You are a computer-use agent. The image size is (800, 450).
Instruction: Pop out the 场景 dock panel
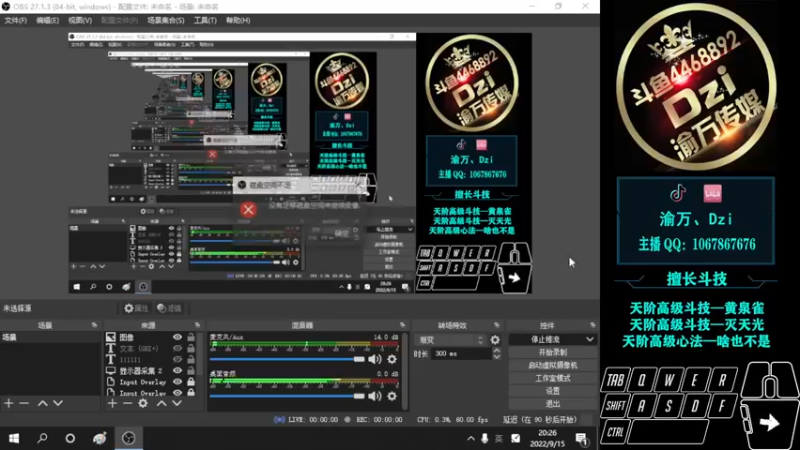pyautogui.click(x=94, y=325)
